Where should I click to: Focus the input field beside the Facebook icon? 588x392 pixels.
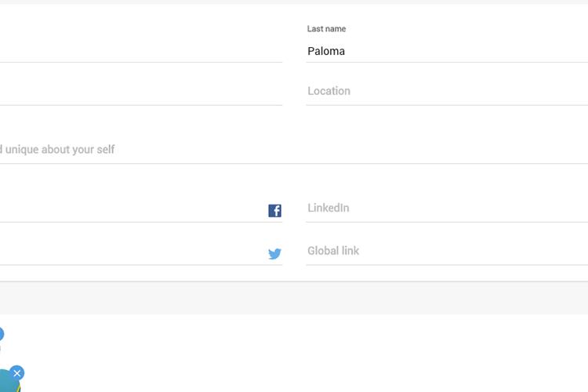pos(133,210)
